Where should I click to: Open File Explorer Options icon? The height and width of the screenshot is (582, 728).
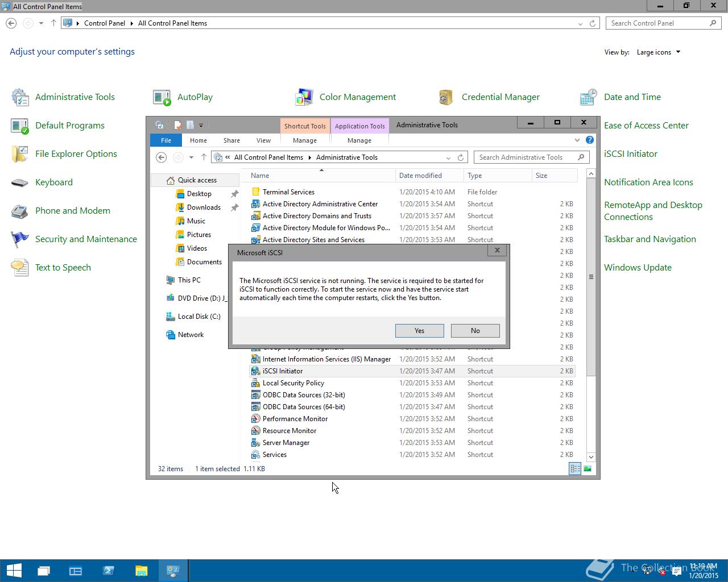(20, 154)
